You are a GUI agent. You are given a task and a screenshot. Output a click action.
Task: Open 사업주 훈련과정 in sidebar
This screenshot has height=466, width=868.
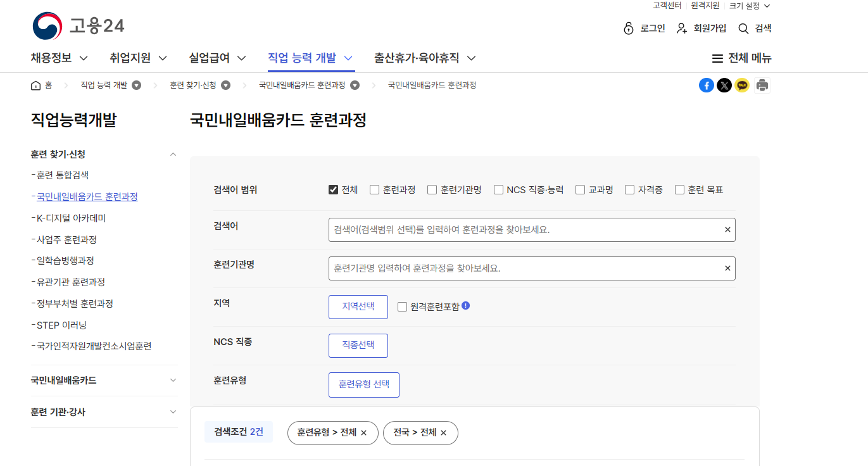(x=66, y=240)
